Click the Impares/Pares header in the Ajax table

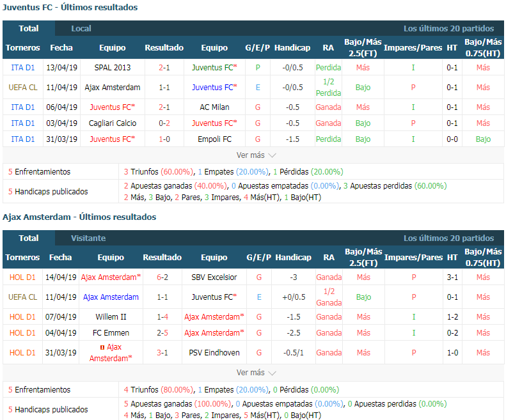413,258
